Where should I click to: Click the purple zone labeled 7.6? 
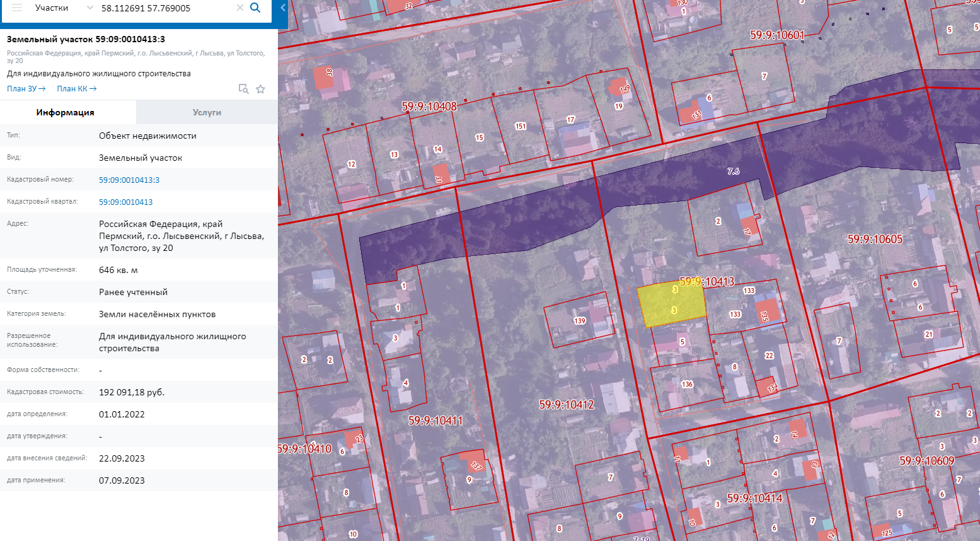coord(733,171)
